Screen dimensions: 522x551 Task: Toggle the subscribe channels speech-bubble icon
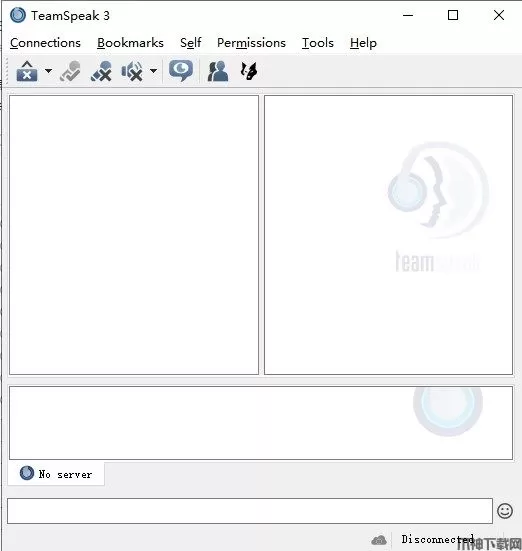(181, 71)
